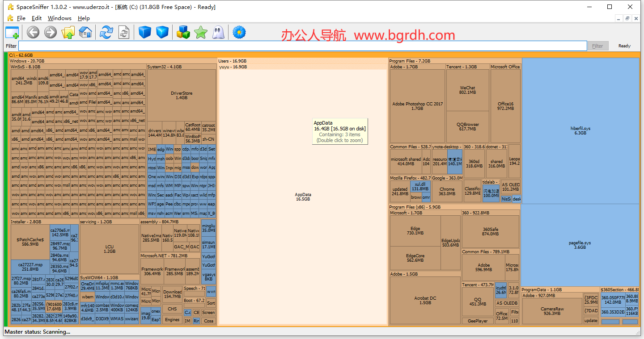
Task: Click the blue flower icon
Action: (x=239, y=32)
